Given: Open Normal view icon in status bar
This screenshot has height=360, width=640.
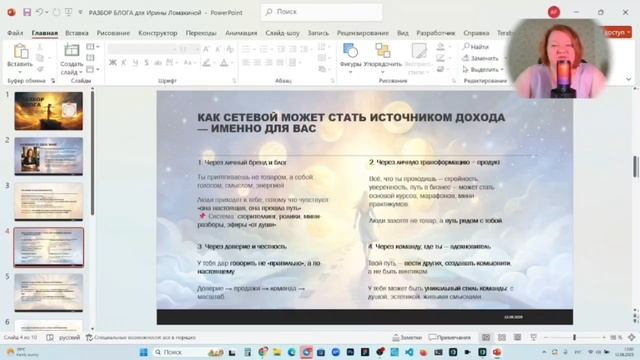Looking at the screenshot, I should pos(486,338).
